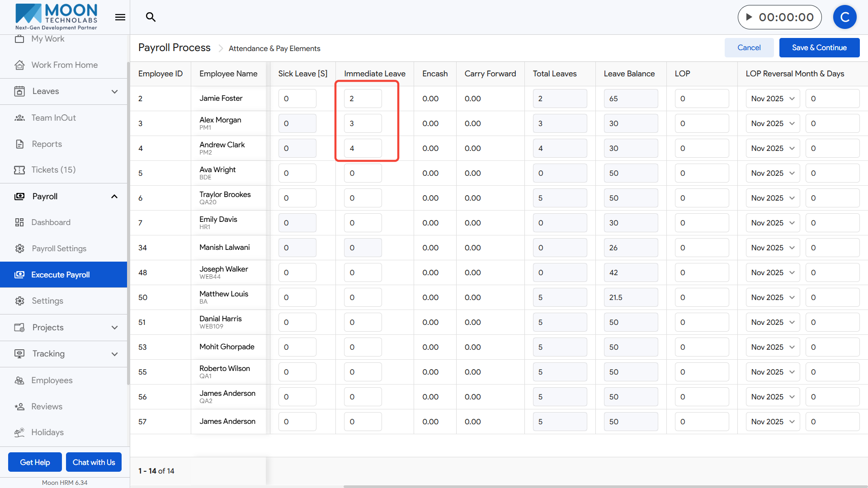
Task: Go to payroll Dashboard item
Action: click(51, 222)
